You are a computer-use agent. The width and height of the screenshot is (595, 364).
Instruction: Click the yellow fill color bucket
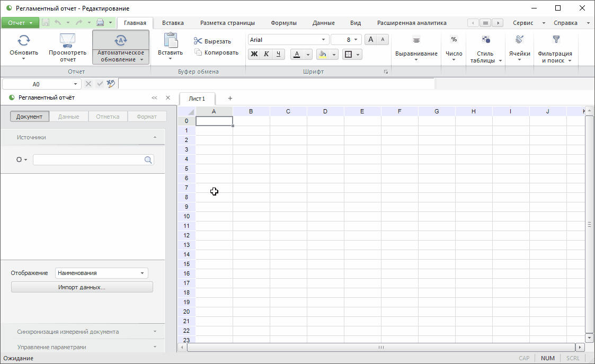tap(322, 54)
